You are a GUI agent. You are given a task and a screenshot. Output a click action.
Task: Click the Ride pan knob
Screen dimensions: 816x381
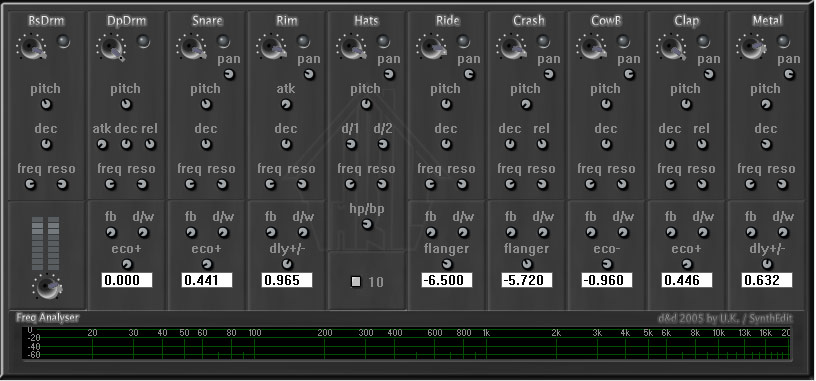(x=469, y=75)
